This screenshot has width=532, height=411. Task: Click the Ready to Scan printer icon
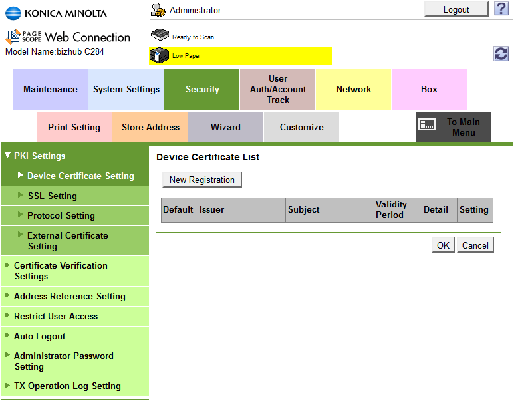click(x=160, y=33)
